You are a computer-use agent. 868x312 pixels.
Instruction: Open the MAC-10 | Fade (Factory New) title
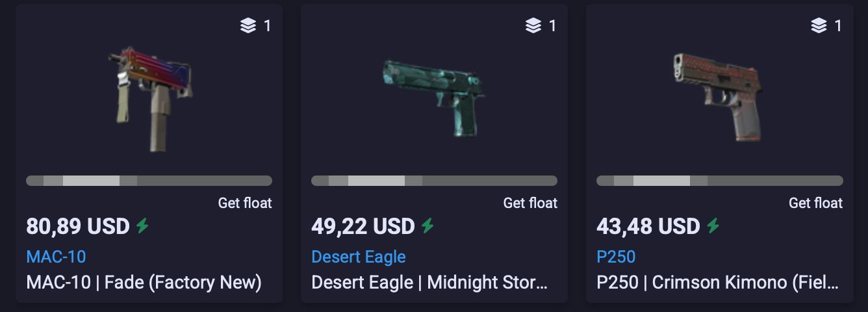pyautogui.click(x=144, y=283)
